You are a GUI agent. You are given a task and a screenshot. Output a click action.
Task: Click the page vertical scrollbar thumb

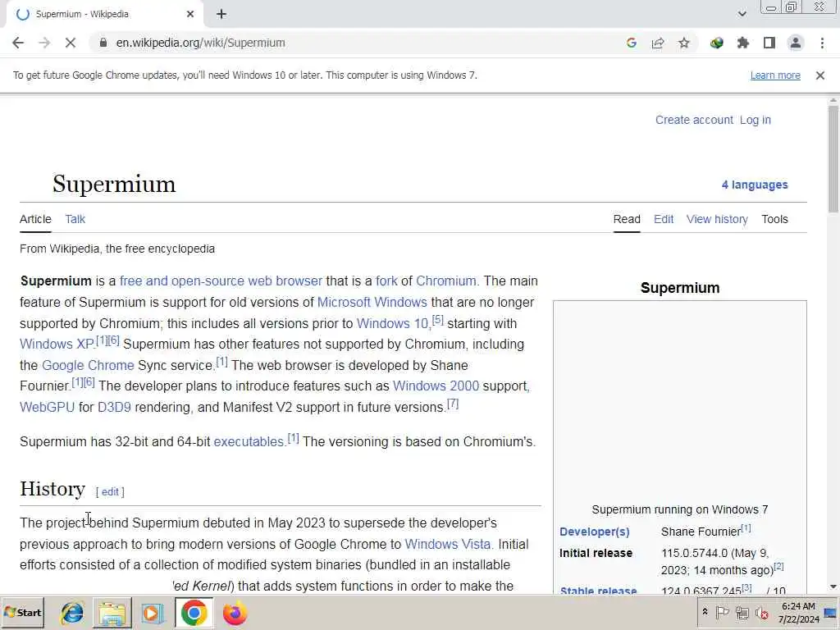click(x=833, y=158)
